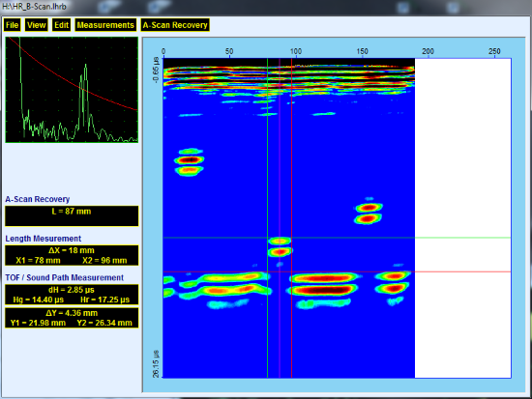Click the defect echo near 155 mm
The height and width of the screenshot is (399, 532).
[x=369, y=214]
